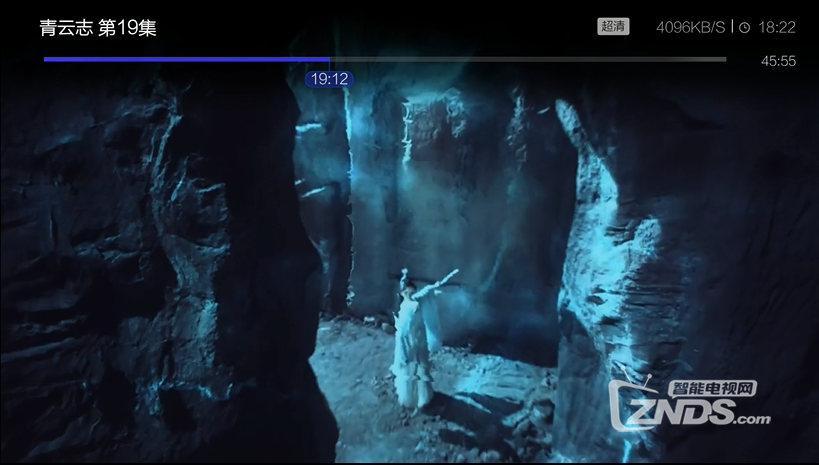Click the 超清 quality badge
Viewport: 819px width, 465px height.
613,27
